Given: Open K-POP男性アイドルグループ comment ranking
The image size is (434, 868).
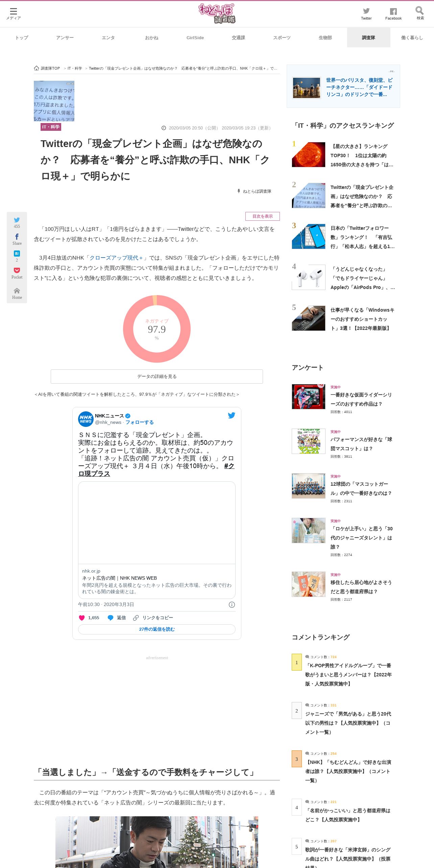Looking at the screenshot, I should coord(349,674).
